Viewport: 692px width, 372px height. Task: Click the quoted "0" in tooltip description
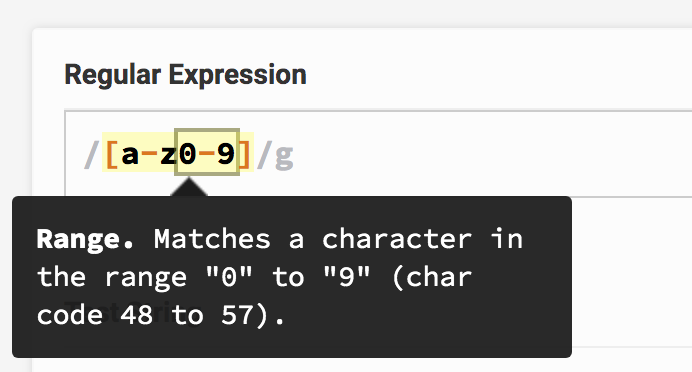229,276
